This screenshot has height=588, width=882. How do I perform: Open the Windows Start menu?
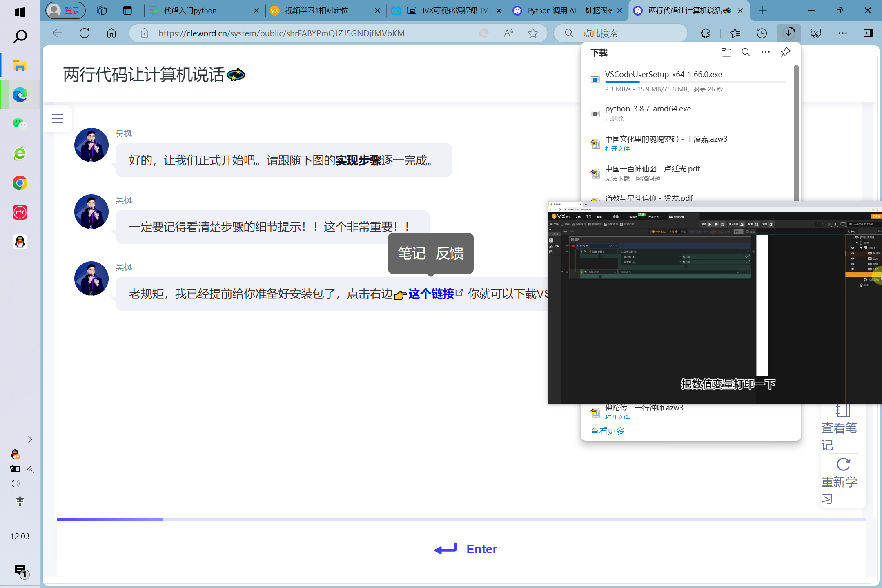tap(20, 11)
